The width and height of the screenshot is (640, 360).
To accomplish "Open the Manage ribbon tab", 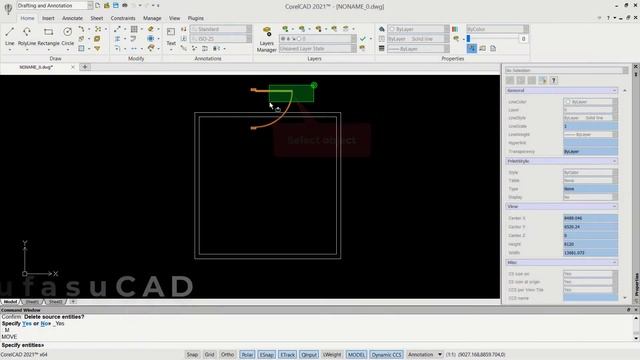I will coord(152,18).
